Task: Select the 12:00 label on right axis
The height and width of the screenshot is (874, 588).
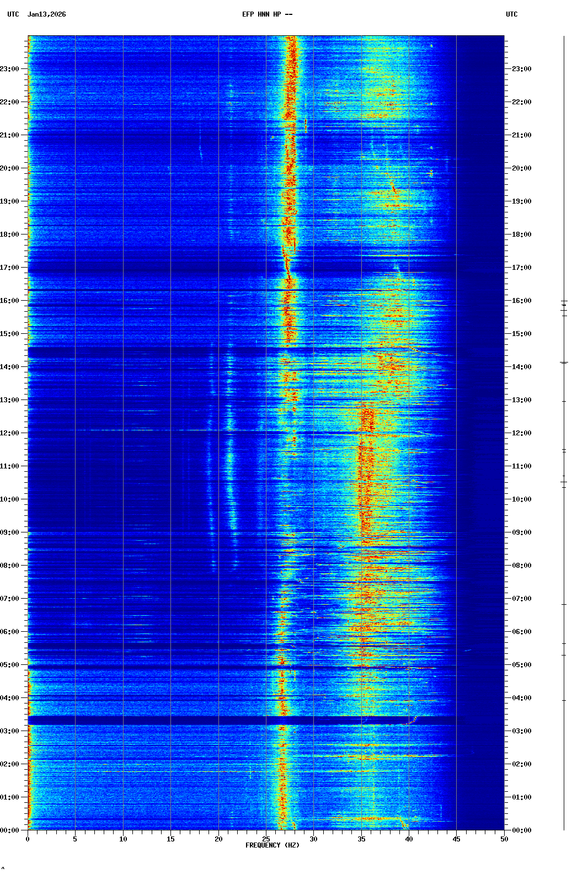Action: click(521, 433)
